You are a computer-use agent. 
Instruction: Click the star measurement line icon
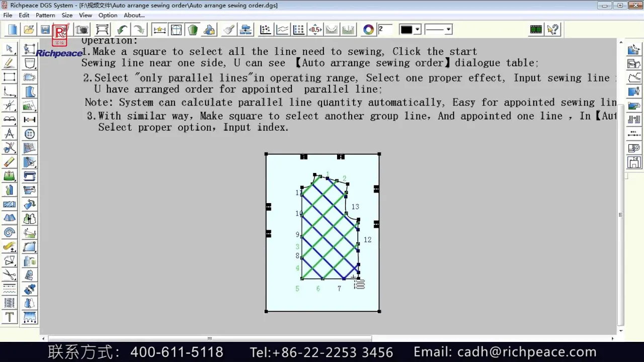[159, 30]
